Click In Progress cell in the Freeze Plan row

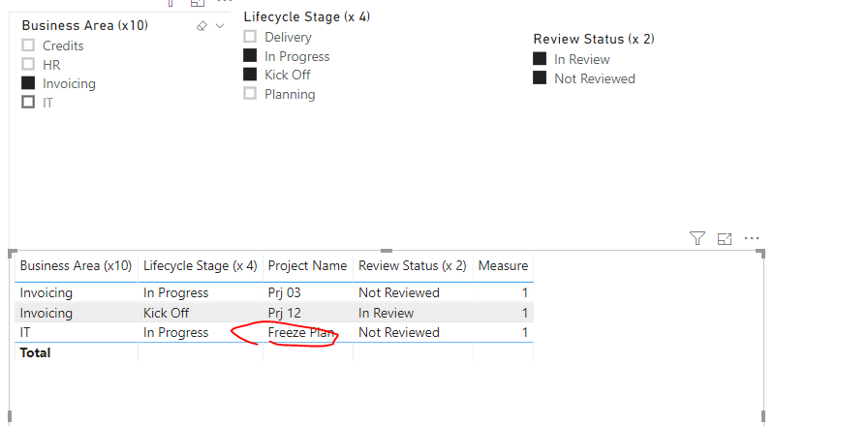(x=175, y=332)
